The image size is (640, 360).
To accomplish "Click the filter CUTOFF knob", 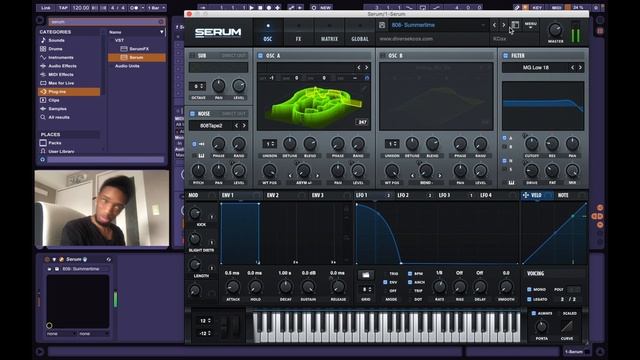I will (x=531, y=144).
